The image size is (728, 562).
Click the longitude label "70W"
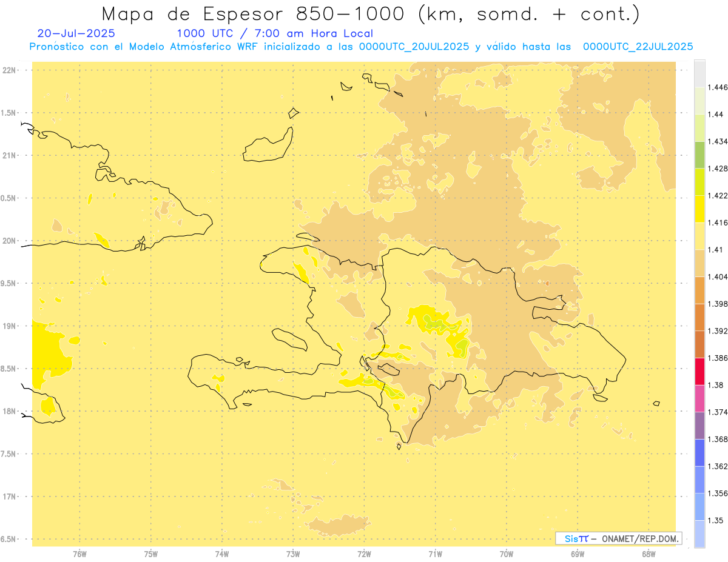coord(507,554)
